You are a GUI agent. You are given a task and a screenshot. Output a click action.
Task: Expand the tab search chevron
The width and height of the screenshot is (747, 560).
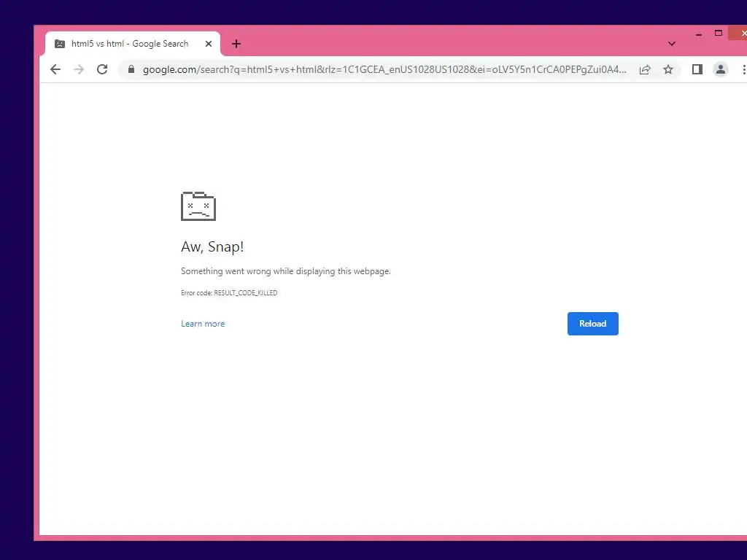[672, 44]
